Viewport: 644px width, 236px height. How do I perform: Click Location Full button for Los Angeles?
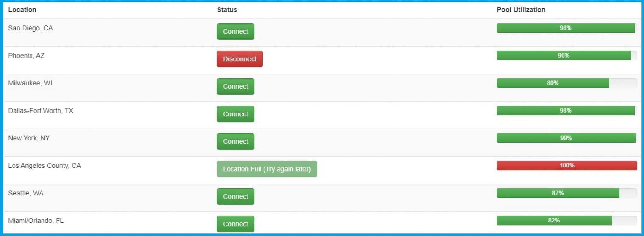(267, 169)
